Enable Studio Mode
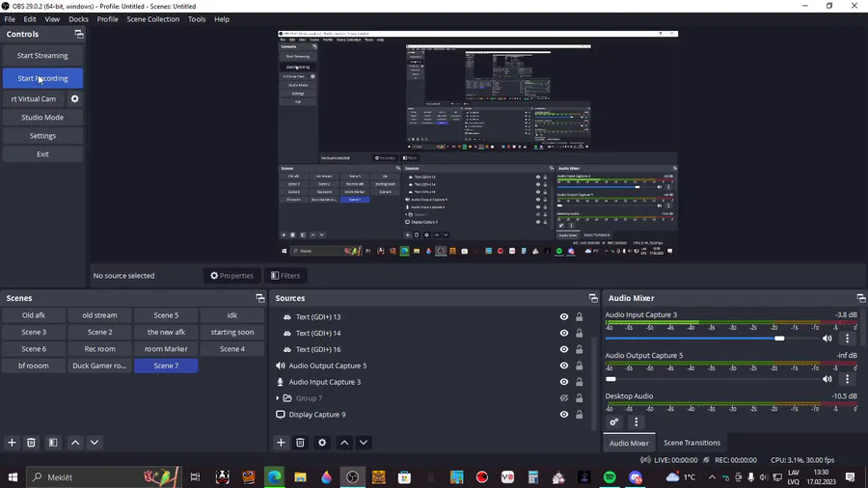Screen dimensions: 868x488 42,118
